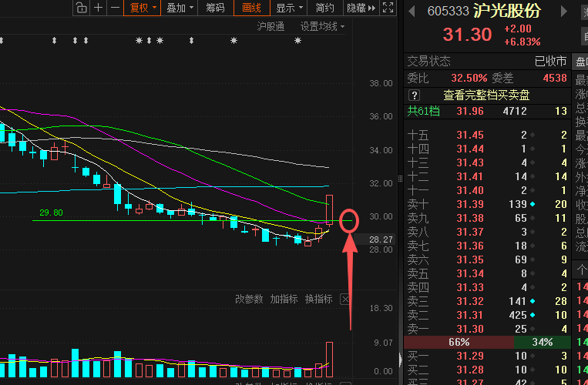Click the 卖九 volume 65
This screenshot has height=385, width=588.
click(x=520, y=218)
